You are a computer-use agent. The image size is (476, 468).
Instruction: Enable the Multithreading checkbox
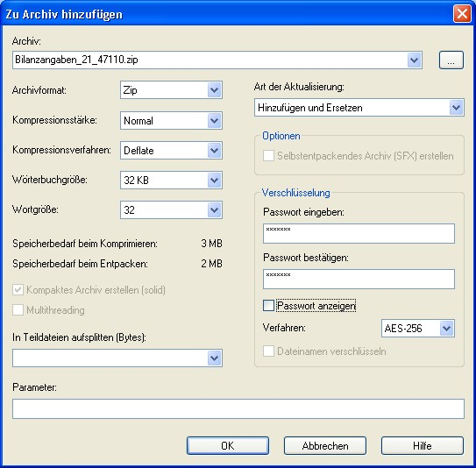click(x=18, y=310)
